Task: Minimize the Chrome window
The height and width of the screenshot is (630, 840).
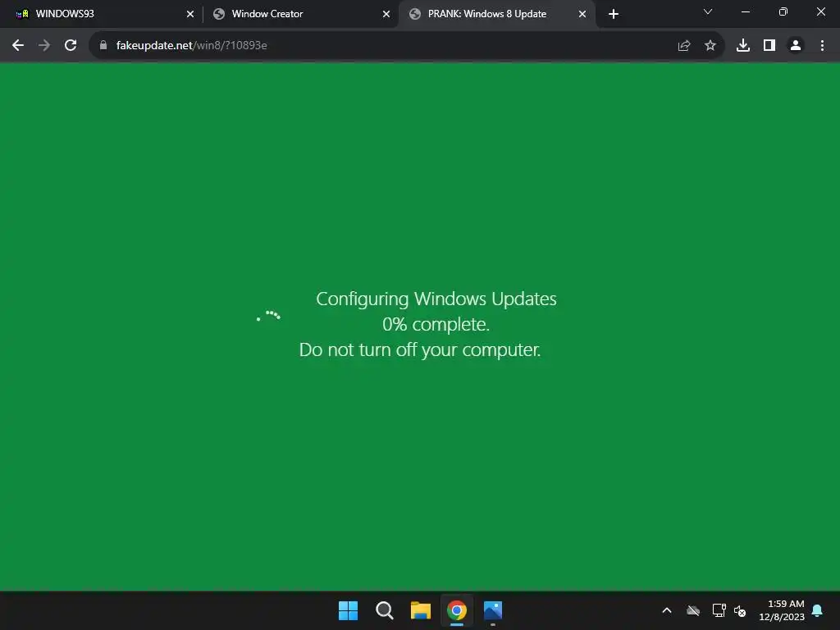Action: pyautogui.click(x=745, y=11)
